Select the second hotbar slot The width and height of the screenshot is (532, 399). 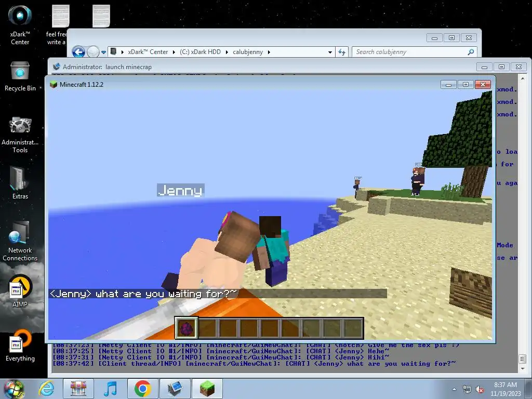pyautogui.click(x=207, y=328)
